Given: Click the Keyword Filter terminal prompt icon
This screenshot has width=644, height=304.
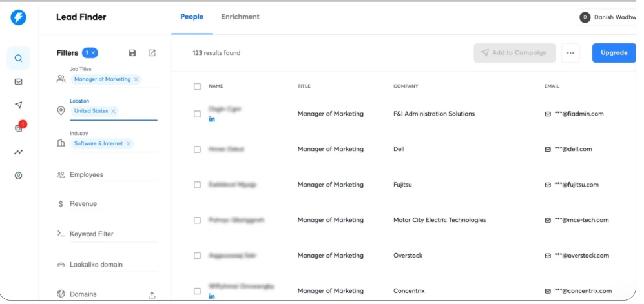Looking at the screenshot, I should coord(61,234).
